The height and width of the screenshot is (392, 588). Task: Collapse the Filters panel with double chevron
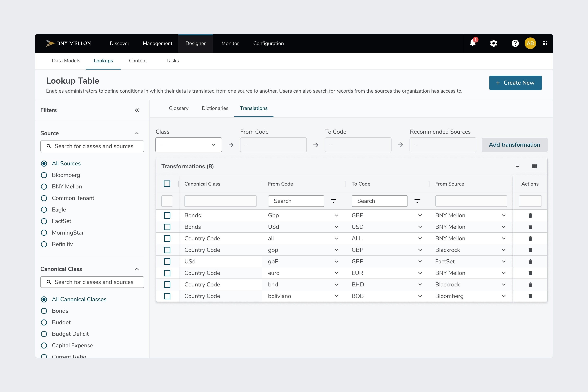pyautogui.click(x=137, y=110)
